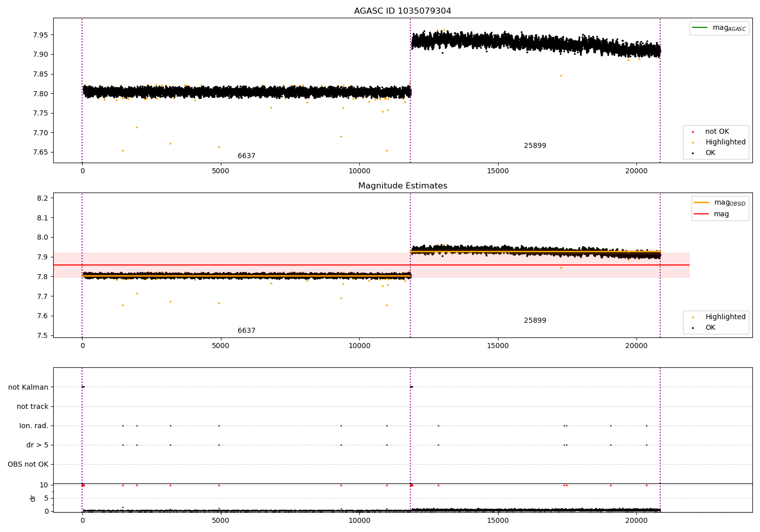Viewport: 760px width, 532px height.
Task: Click the 7.80 y-axis tick label
Action: [x=41, y=94]
